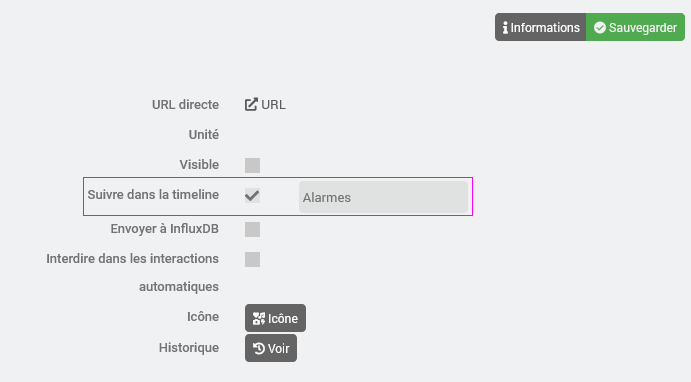The image size is (691, 382).
Task: Click the info icon in Informations button
Action: pyautogui.click(x=505, y=28)
